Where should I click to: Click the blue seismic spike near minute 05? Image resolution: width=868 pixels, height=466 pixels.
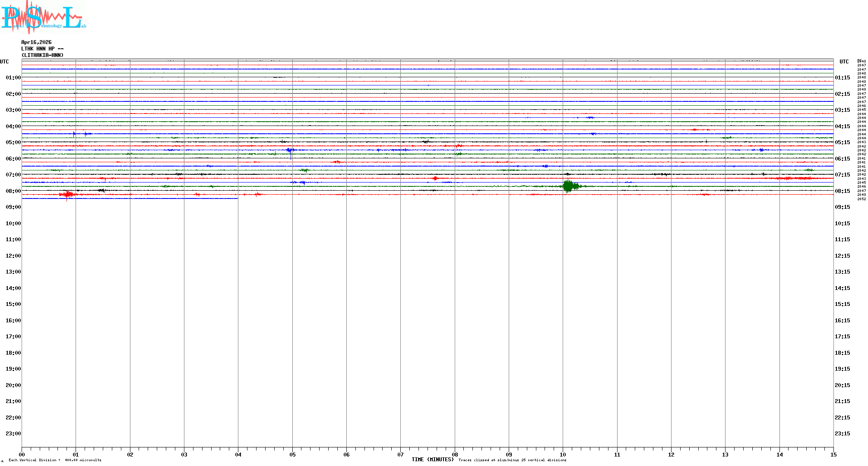pyautogui.click(x=290, y=150)
